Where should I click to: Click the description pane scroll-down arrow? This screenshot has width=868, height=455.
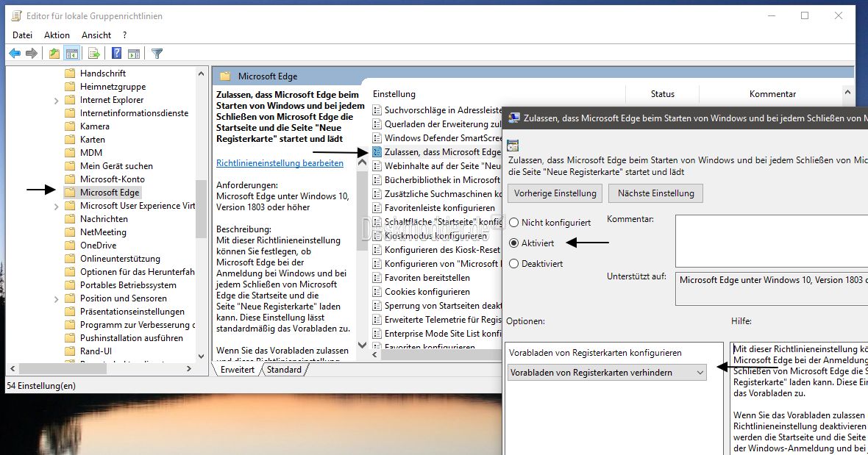[x=363, y=345]
